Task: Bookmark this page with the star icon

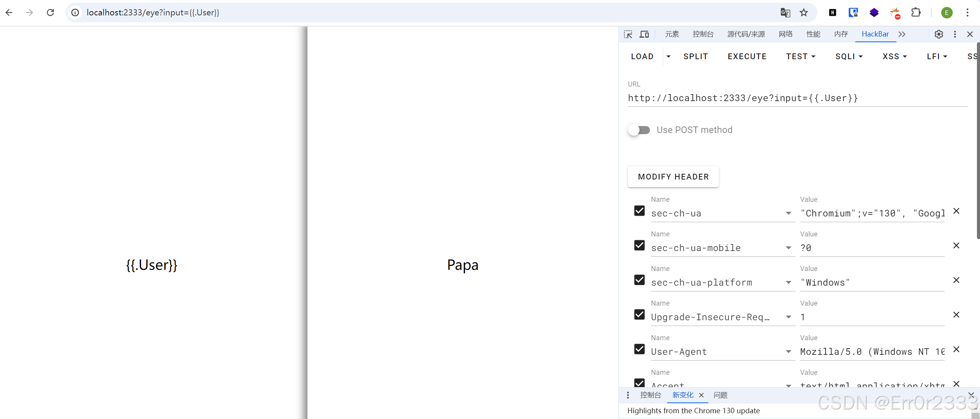Action: click(804, 13)
